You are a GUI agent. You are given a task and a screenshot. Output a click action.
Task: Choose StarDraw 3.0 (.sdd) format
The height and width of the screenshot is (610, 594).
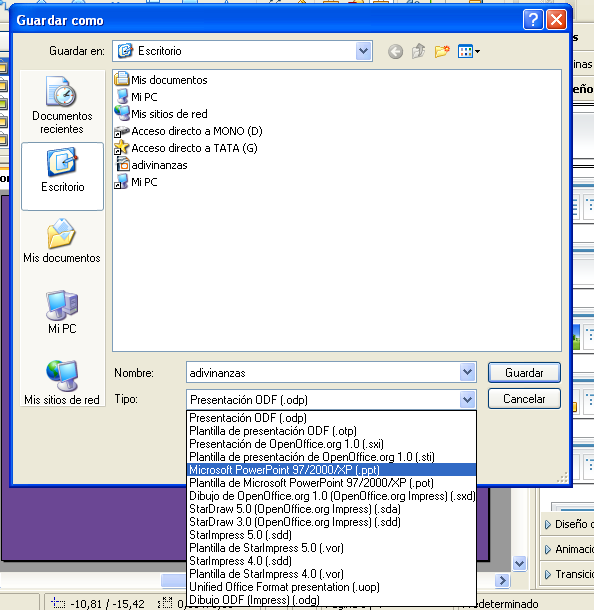click(331, 522)
